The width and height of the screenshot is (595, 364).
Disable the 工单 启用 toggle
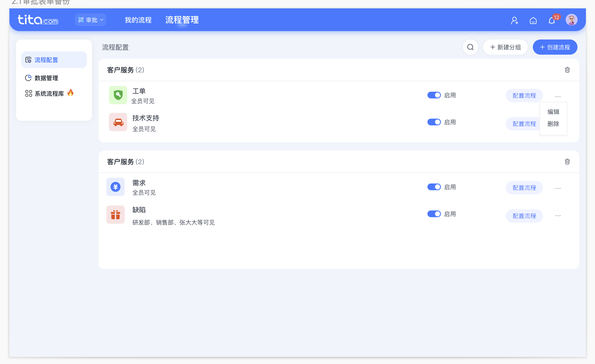(x=434, y=95)
